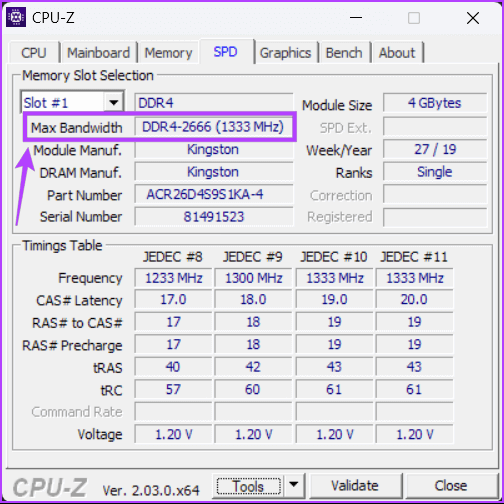The width and height of the screenshot is (504, 504).
Task: Switch to the Bench tab
Action: point(344,53)
